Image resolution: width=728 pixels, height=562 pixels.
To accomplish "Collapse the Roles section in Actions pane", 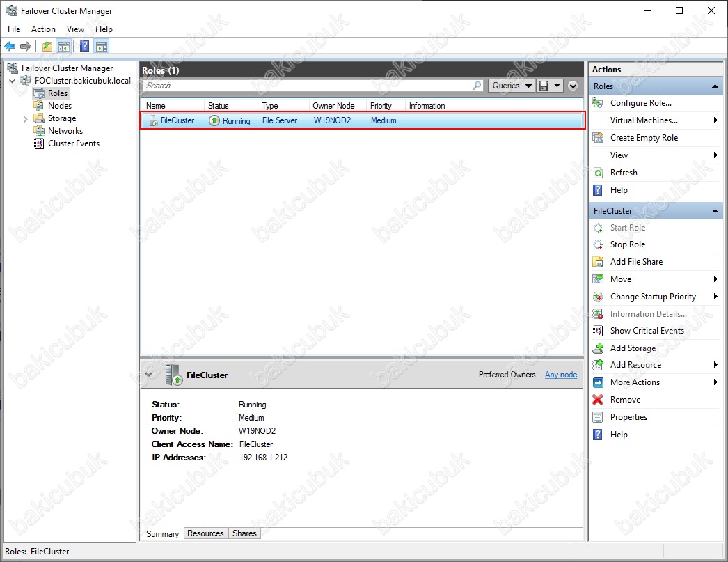I will pyautogui.click(x=715, y=86).
